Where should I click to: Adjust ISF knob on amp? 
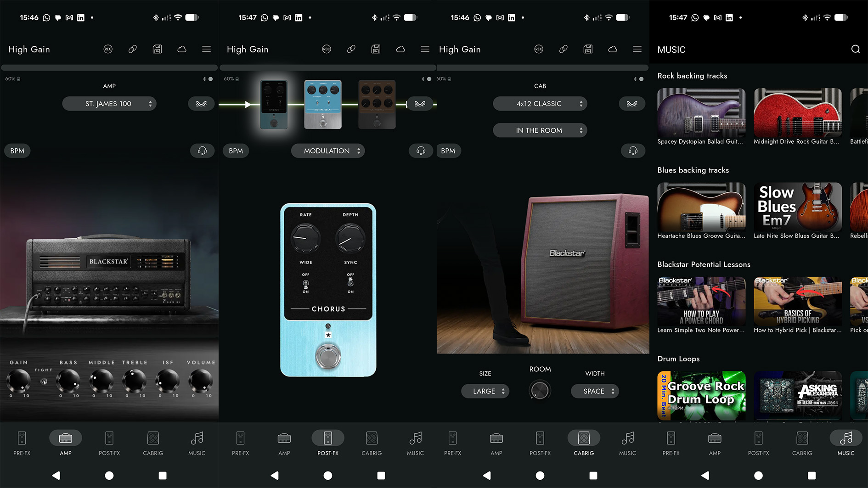(x=168, y=381)
